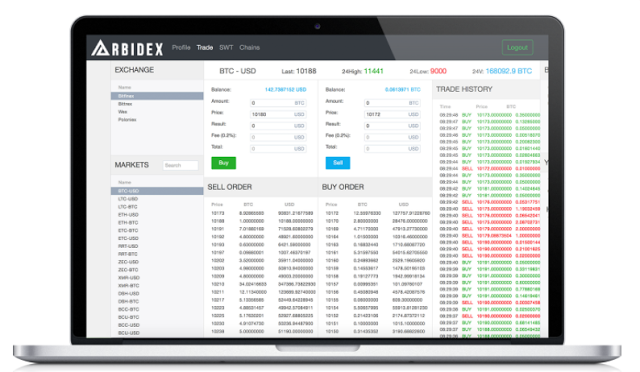640x372 pixels.
Task: Select the RRT-BTC market
Action: (157, 254)
